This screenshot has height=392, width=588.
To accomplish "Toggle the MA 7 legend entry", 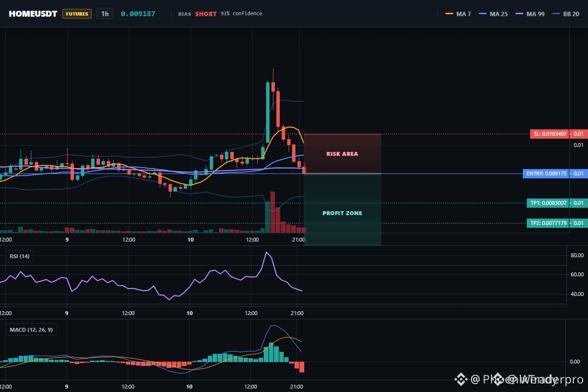I will click(458, 14).
